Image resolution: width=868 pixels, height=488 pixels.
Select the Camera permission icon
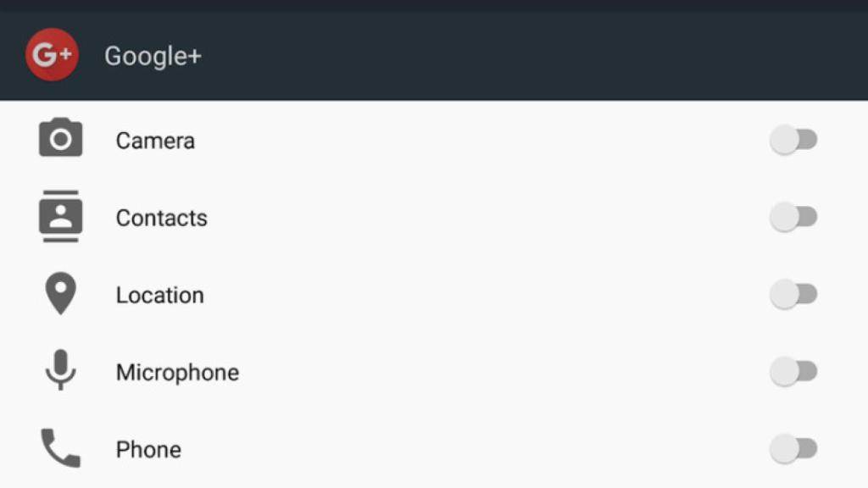(59, 138)
